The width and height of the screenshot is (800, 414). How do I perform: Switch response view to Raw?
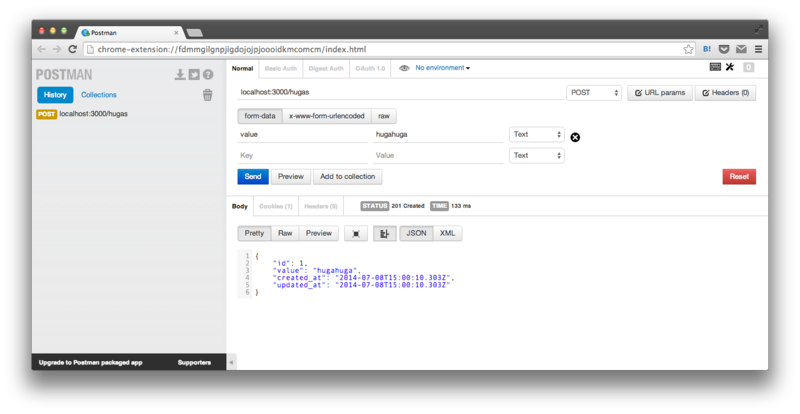(285, 233)
